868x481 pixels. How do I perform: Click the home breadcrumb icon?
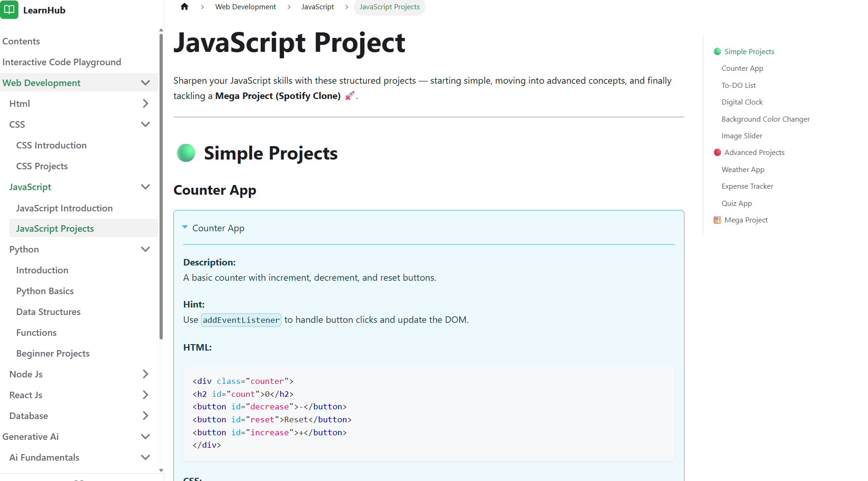tap(185, 6)
